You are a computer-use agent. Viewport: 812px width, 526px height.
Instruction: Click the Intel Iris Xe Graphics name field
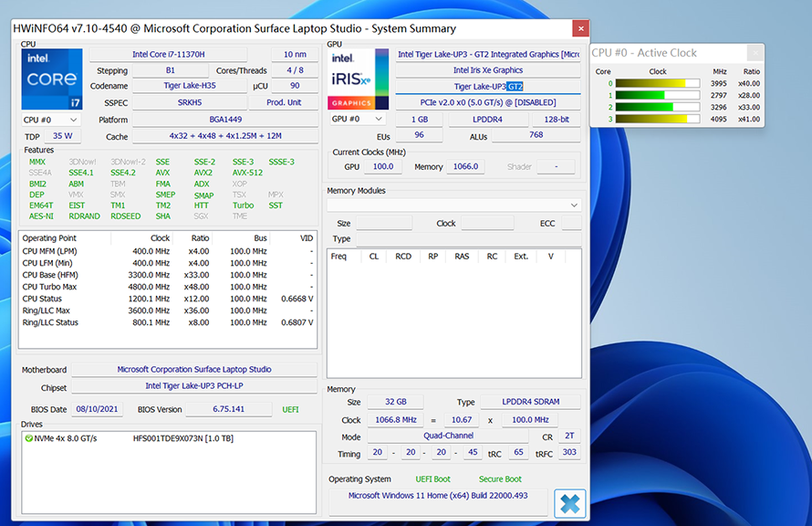coord(488,70)
